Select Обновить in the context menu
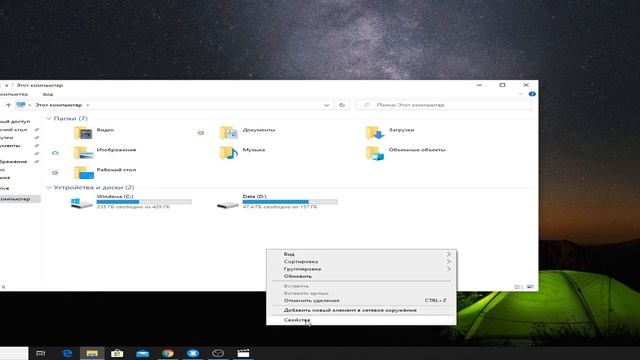Viewport: 640px width, 360px height. pos(361,276)
